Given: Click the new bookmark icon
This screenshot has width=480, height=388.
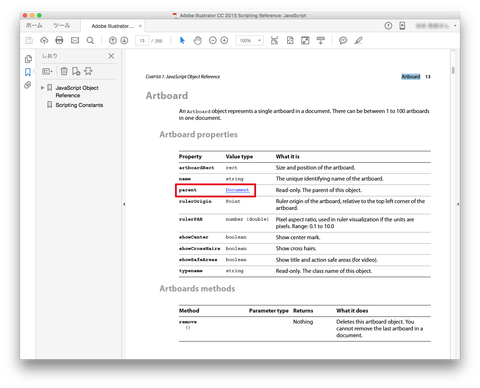Looking at the screenshot, I should pyautogui.click(x=76, y=71).
